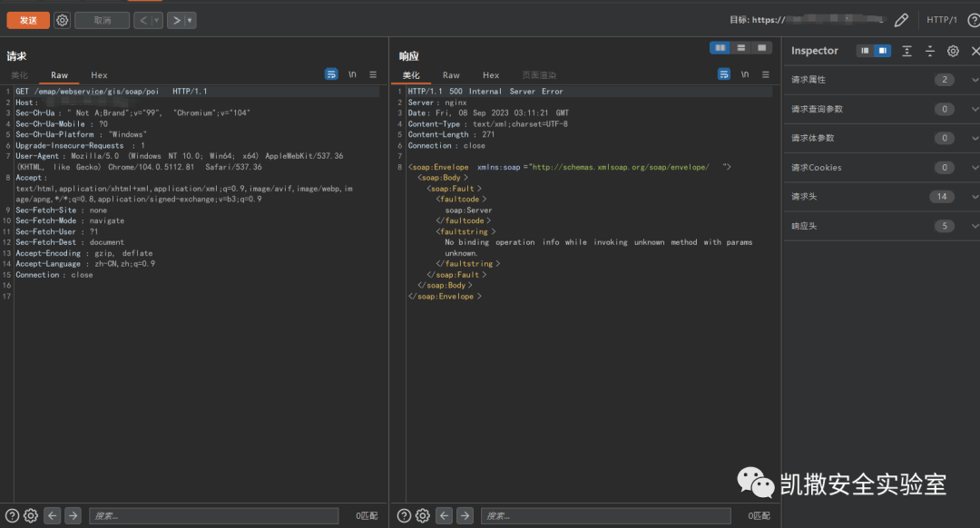Collapse all Inspector sections
The image size is (980, 528).
pos(929,51)
